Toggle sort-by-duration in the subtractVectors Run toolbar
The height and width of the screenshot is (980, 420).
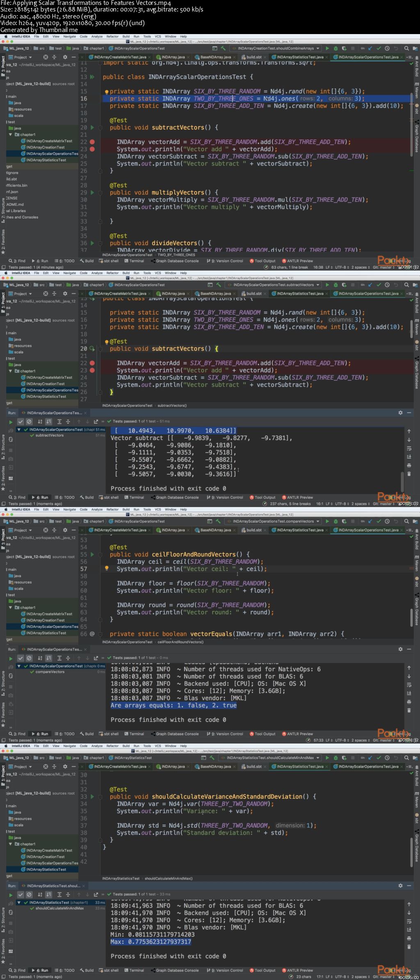pos(48,422)
